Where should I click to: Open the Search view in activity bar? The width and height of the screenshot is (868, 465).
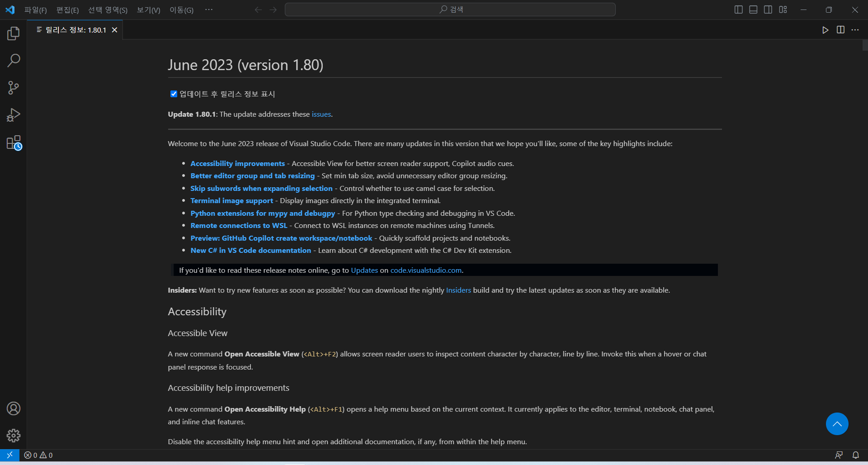tap(14, 61)
